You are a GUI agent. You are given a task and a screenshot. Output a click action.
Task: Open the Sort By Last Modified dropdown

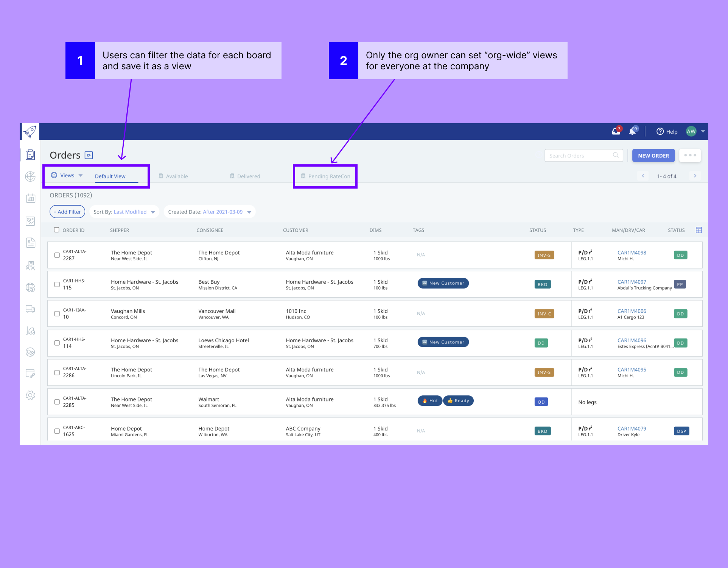pyautogui.click(x=124, y=212)
